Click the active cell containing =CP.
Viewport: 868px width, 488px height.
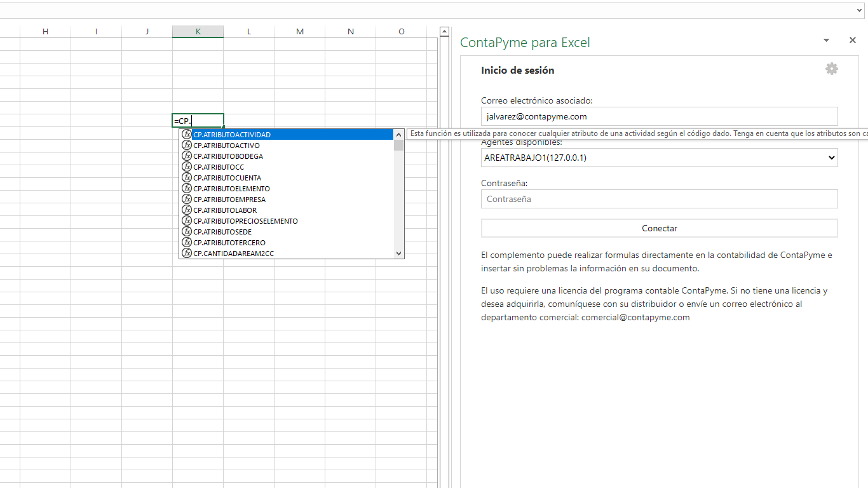point(198,121)
